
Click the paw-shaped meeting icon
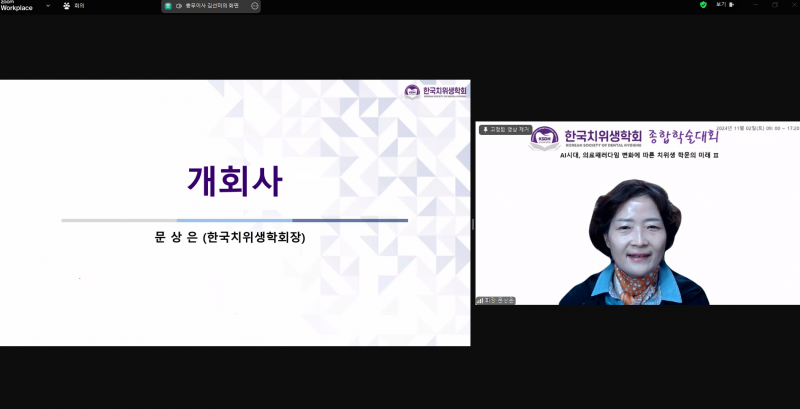coord(67,5)
